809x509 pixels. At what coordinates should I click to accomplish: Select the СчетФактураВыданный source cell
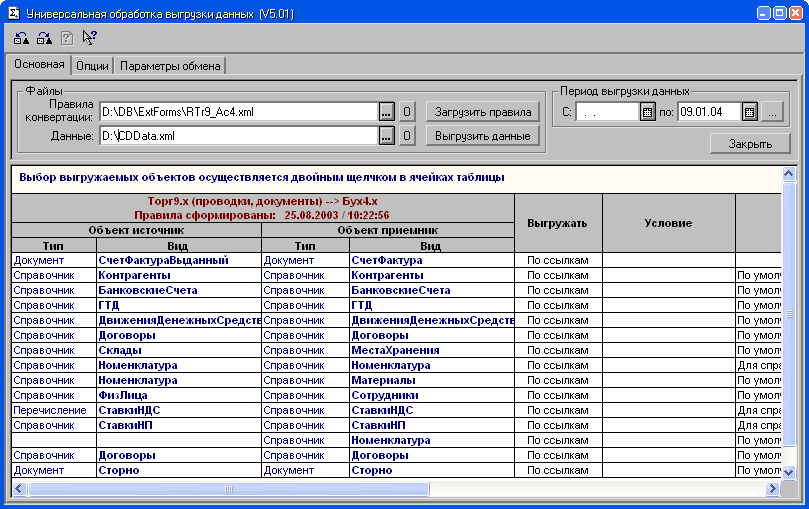(x=179, y=260)
